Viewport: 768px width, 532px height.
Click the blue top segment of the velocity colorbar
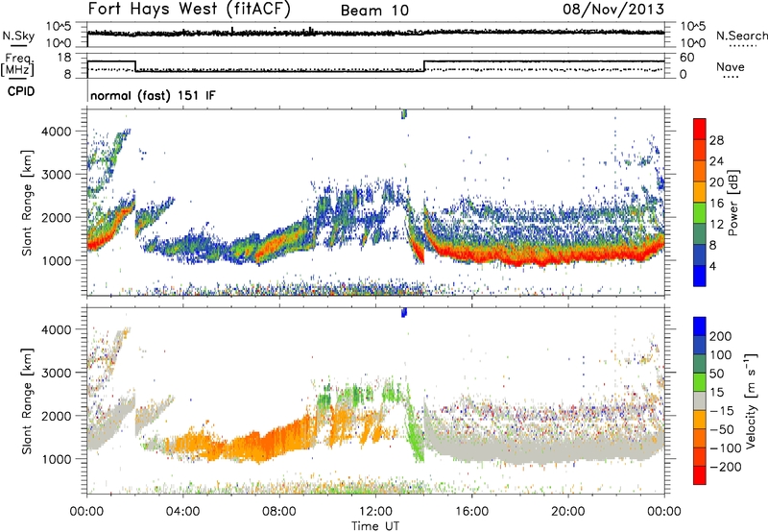click(700, 326)
